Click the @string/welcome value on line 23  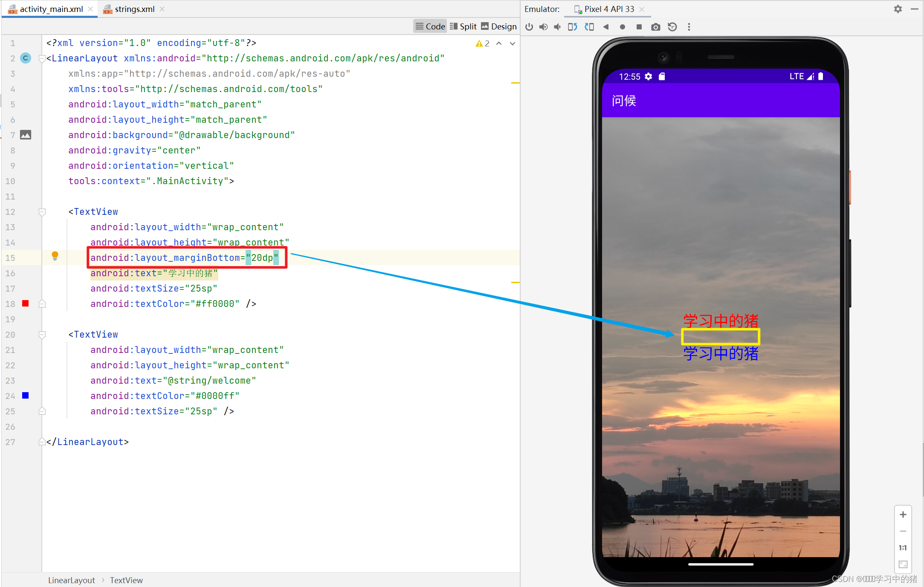[209, 381]
